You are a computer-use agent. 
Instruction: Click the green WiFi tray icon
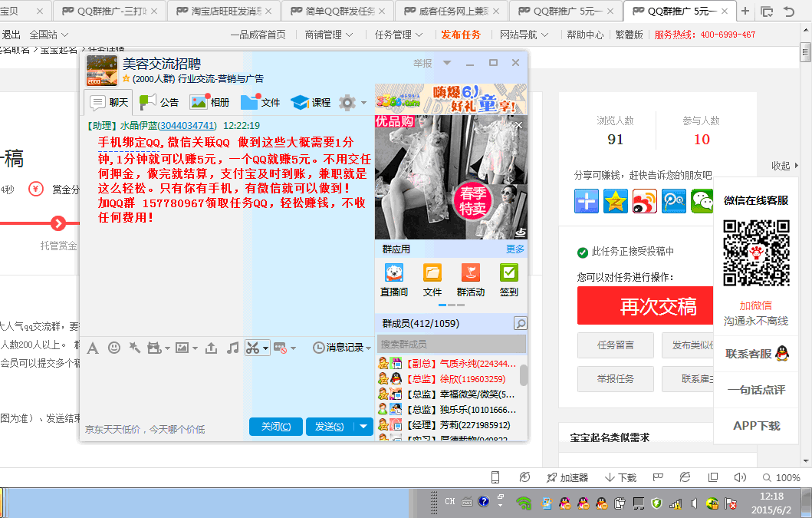click(524, 503)
